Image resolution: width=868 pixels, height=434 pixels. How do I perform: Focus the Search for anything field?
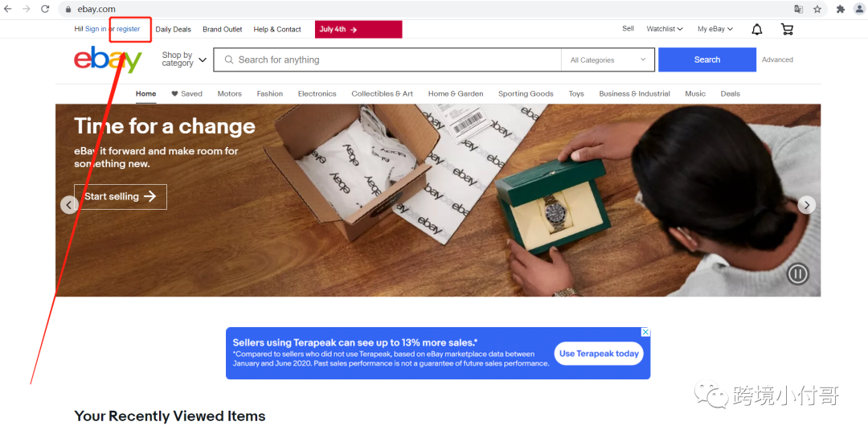coord(387,59)
